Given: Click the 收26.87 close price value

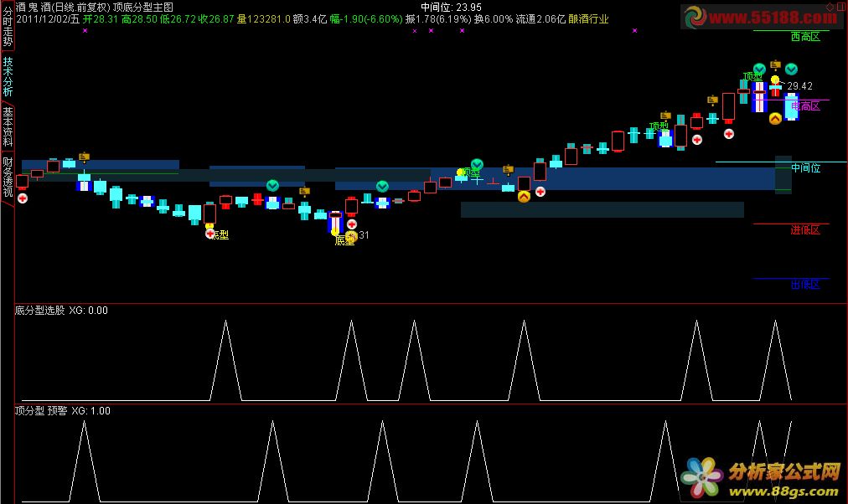Looking at the screenshot, I should coord(216,19).
